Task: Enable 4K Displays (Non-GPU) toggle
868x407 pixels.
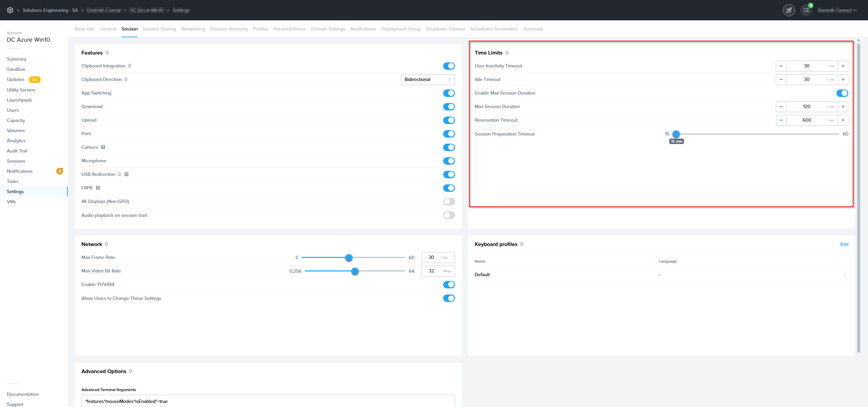Action: pos(449,202)
